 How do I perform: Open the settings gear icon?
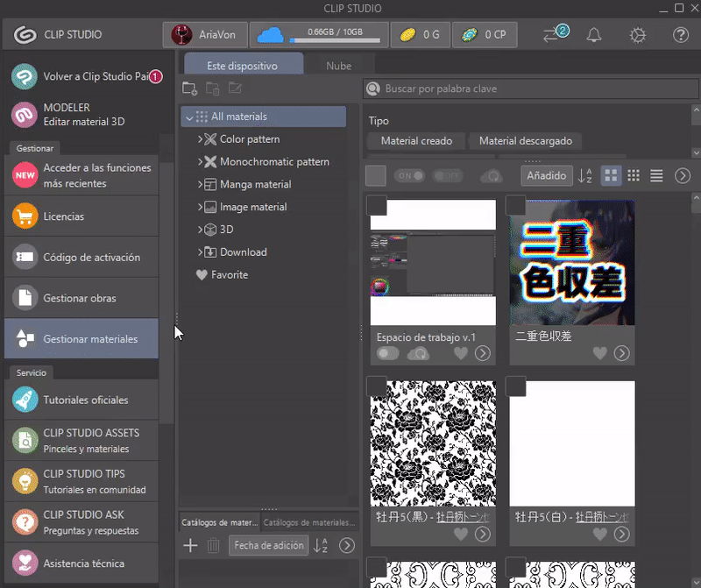[638, 35]
